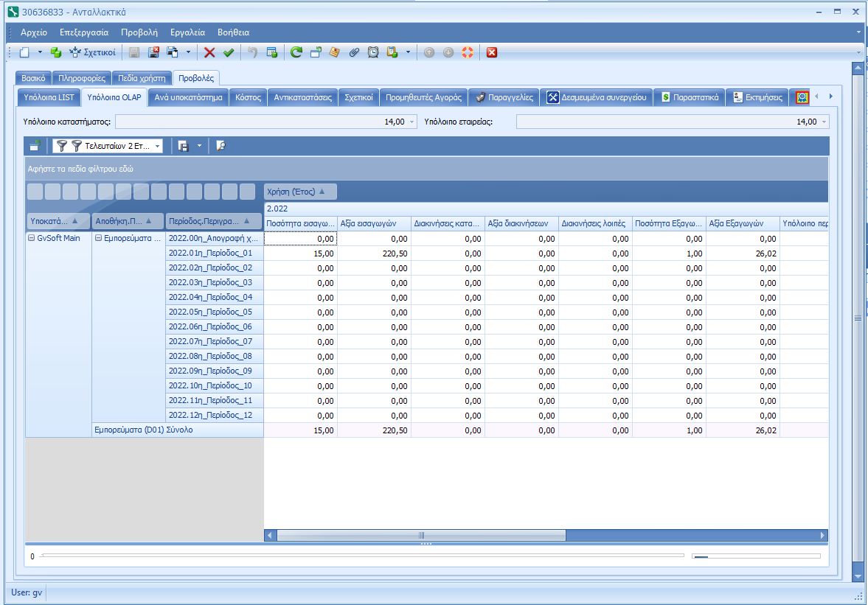Viewport: 868px width, 605px height.
Task: Select the Αντικαταστάσεις tab
Action: coord(303,97)
